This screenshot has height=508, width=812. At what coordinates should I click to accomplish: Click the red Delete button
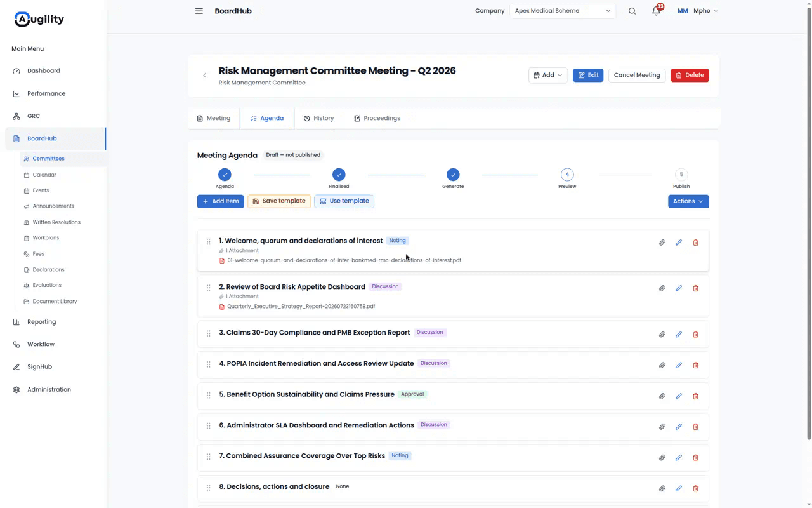click(690, 75)
